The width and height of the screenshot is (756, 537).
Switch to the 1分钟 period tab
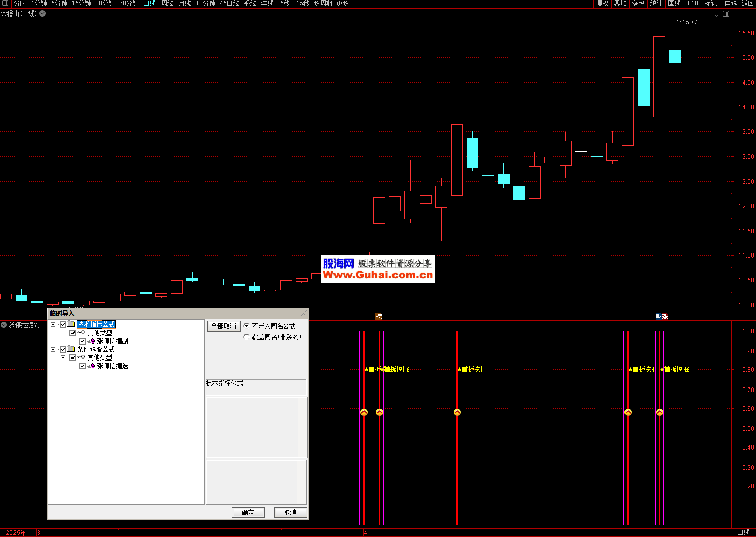pyautogui.click(x=39, y=3)
